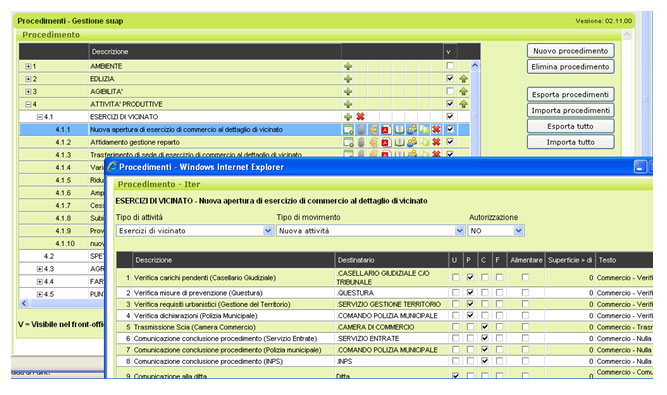Click open book icon in row 4.1.1
The image size is (667, 395).
click(x=399, y=129)
